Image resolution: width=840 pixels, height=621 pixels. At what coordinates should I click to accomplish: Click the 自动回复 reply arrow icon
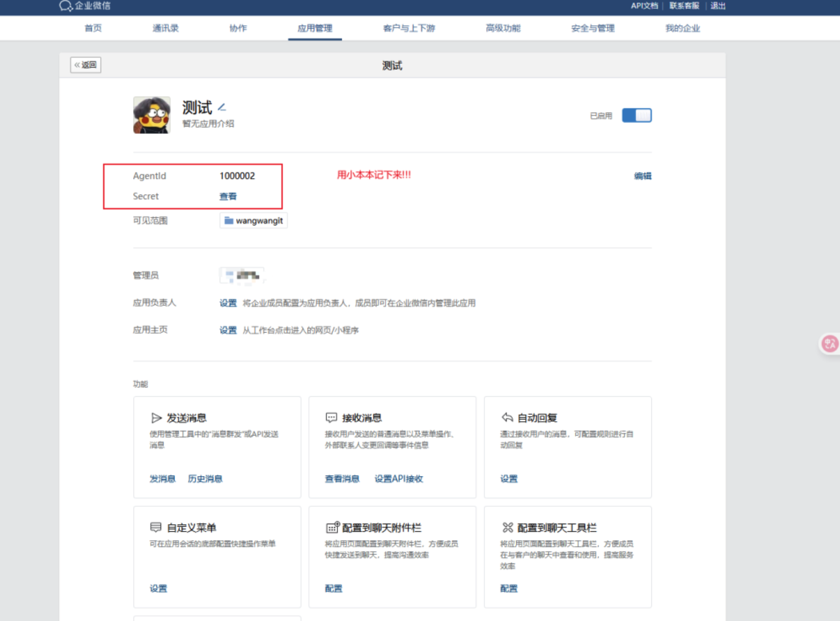[507, 417]
